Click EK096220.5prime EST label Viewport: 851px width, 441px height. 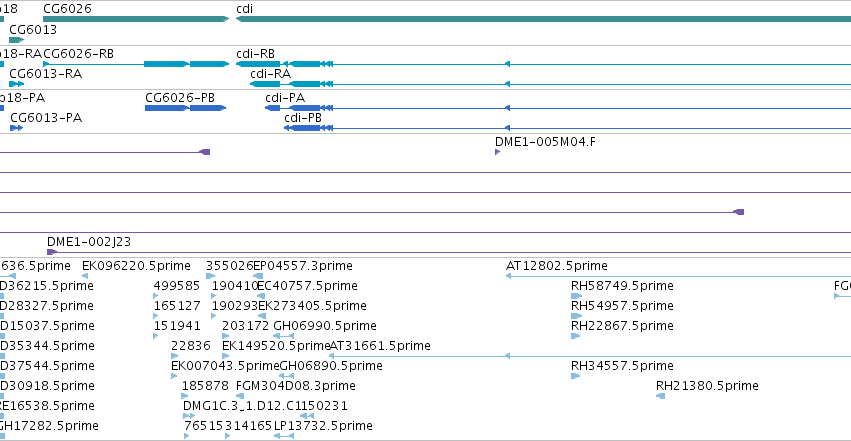coord(136,266)
